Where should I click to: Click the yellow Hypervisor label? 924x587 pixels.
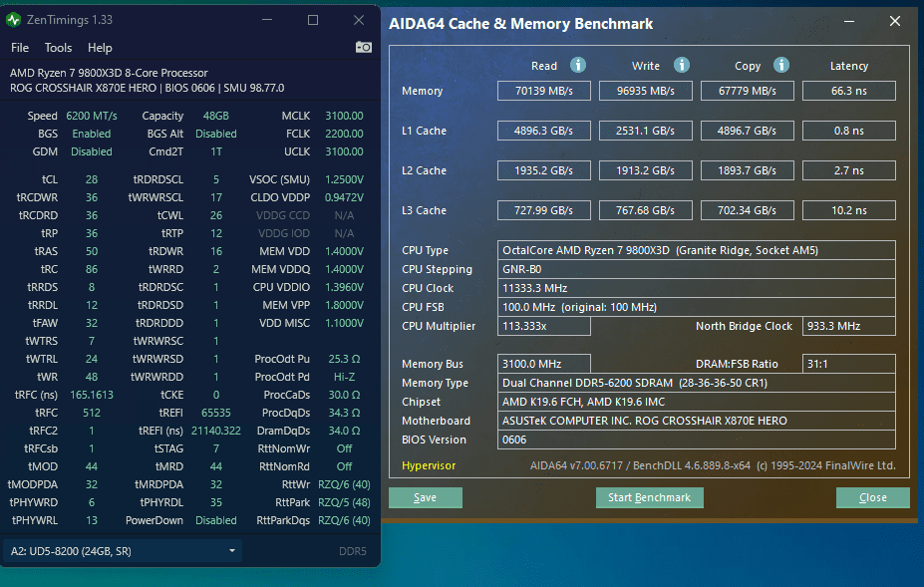[429, 465]
